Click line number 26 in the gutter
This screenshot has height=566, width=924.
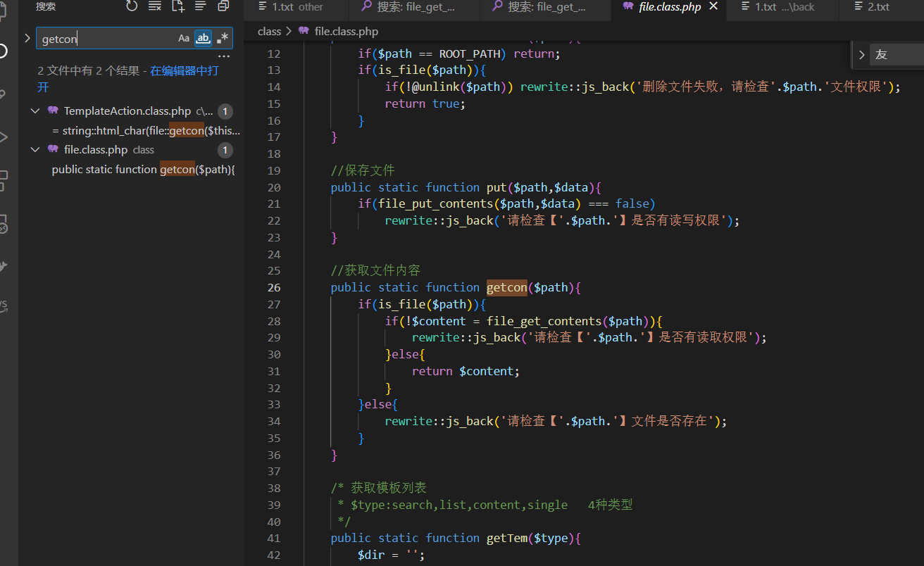pyautogui.click(x=273, y=287)
